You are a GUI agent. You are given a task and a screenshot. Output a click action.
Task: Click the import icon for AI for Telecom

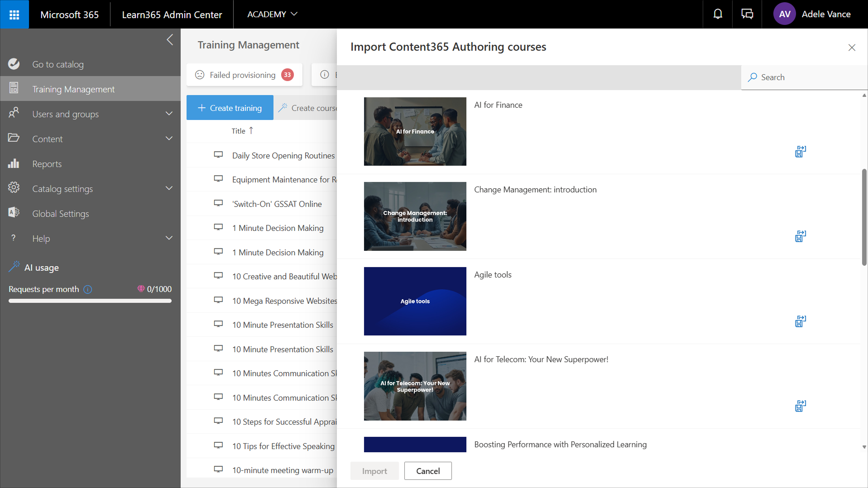coord(800,406)
